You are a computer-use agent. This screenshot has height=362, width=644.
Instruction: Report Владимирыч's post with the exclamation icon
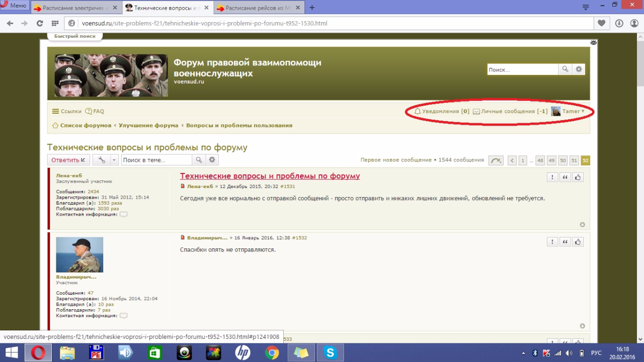coord(552,242)
